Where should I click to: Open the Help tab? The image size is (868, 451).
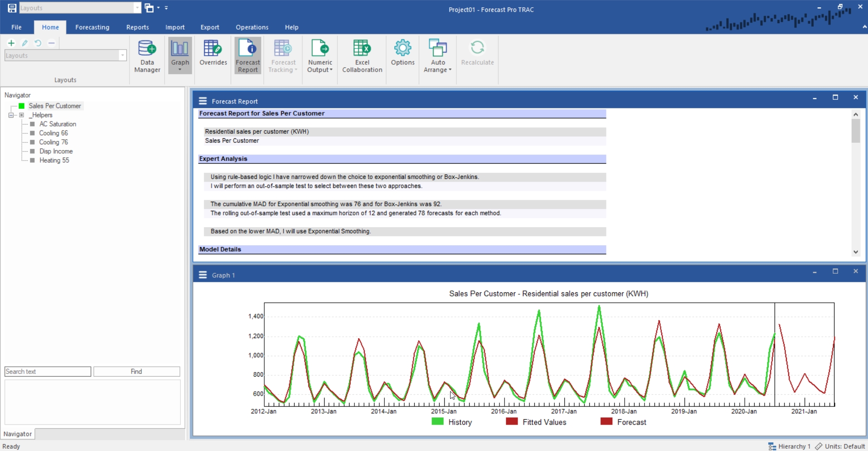coord(291,27)
